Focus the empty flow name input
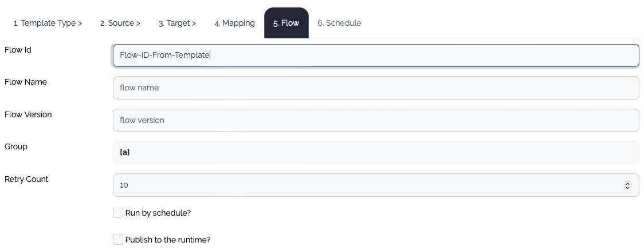This screenshot has height=250, width=644. (375, 88)
